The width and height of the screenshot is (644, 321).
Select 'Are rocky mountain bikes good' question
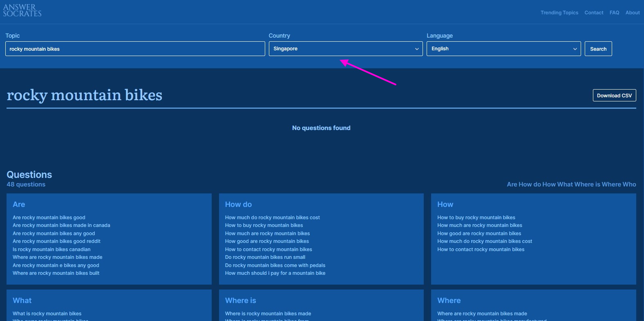coord(49,218)
